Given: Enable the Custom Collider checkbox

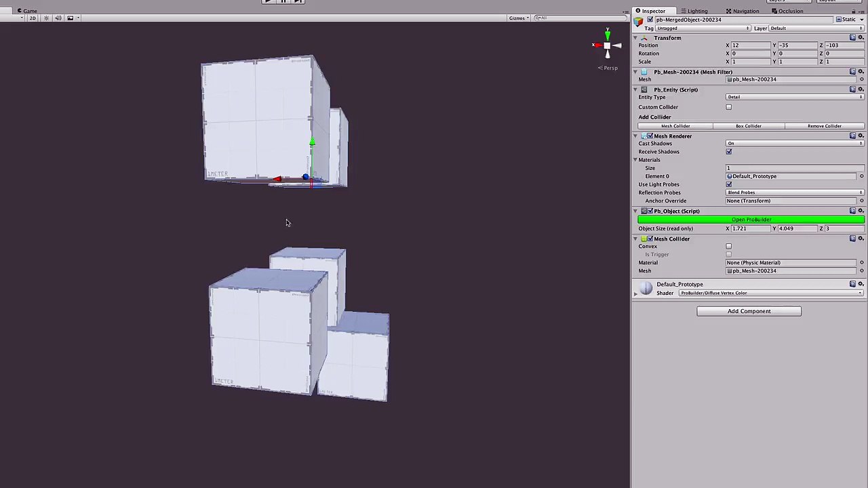Looking at the screenshot, I should (729, 107).
